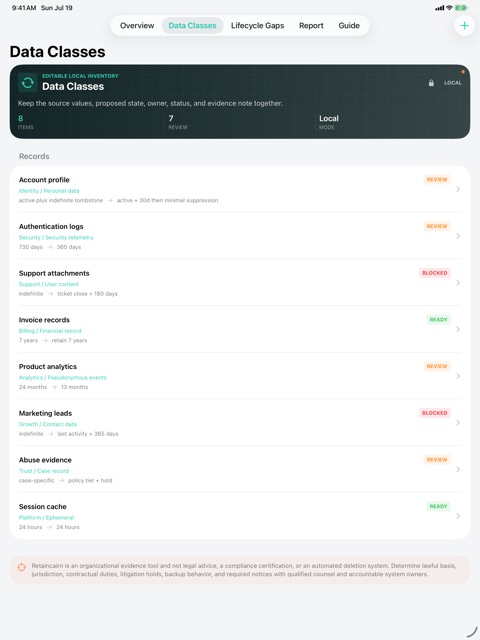Click READY badge on Invoice records

(x=438, y=320)
